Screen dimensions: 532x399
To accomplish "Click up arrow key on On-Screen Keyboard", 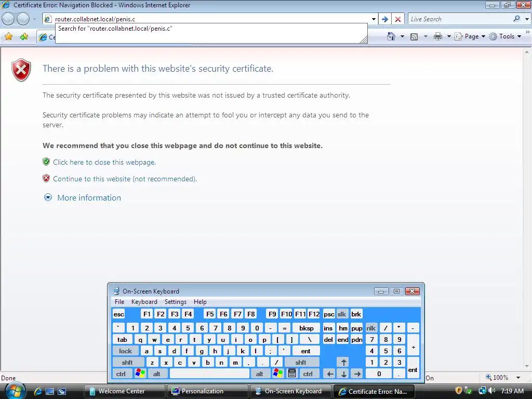I will point(344,362).
